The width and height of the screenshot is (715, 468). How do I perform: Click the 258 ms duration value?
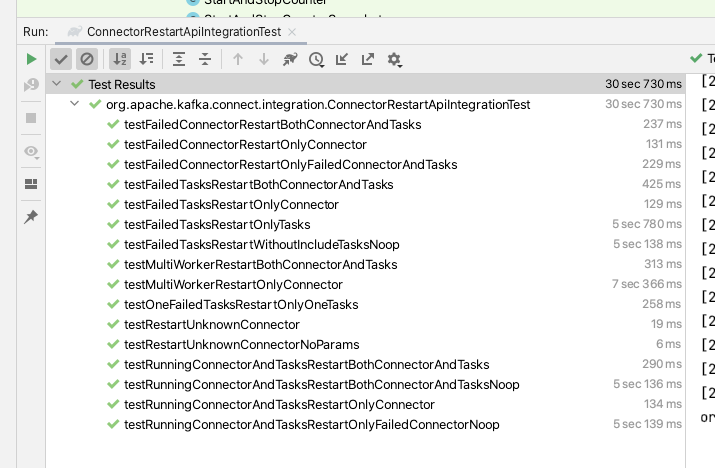662,304
